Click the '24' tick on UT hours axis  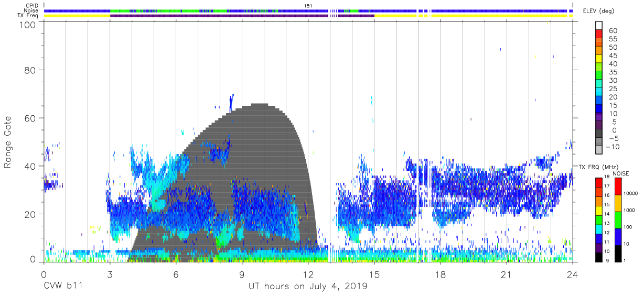point(573,274)
